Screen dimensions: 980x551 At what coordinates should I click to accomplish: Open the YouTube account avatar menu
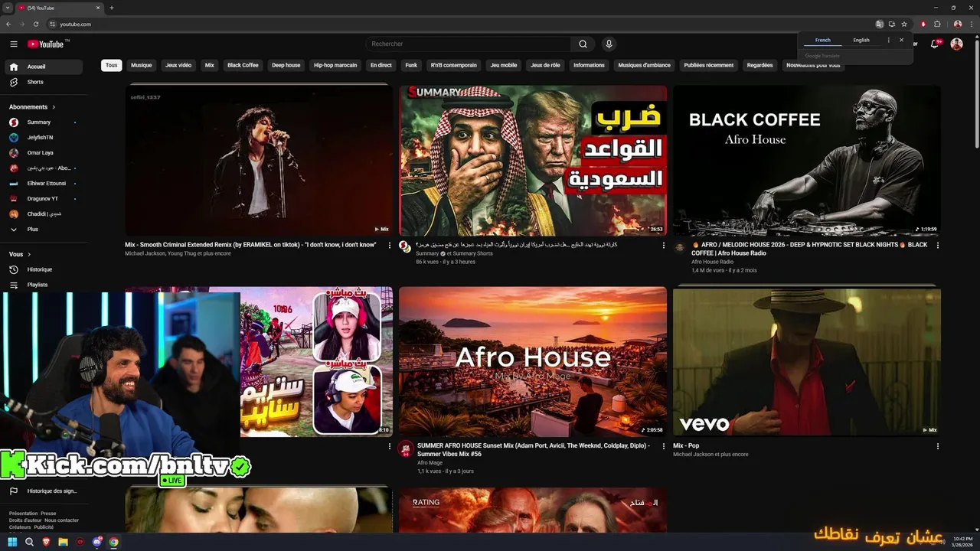coord(956,44)
